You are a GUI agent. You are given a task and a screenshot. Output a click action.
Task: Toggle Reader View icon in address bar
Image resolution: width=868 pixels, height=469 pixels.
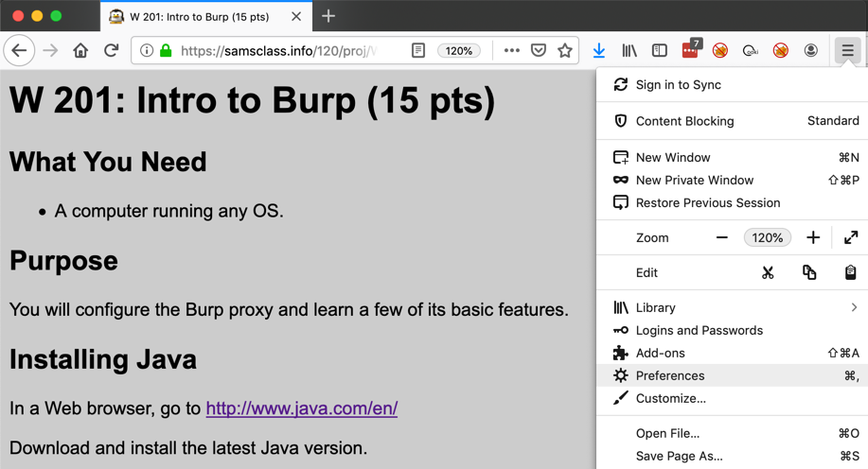point(418,51)
